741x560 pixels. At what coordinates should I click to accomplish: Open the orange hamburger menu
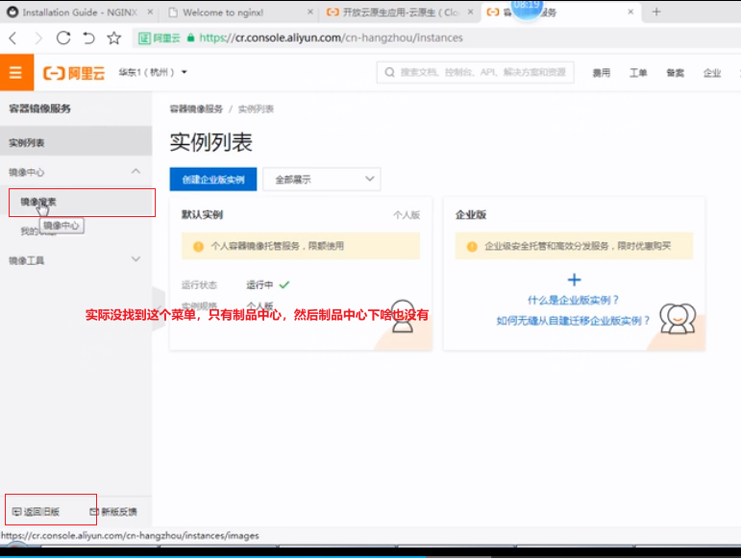[x=15, y=72]
